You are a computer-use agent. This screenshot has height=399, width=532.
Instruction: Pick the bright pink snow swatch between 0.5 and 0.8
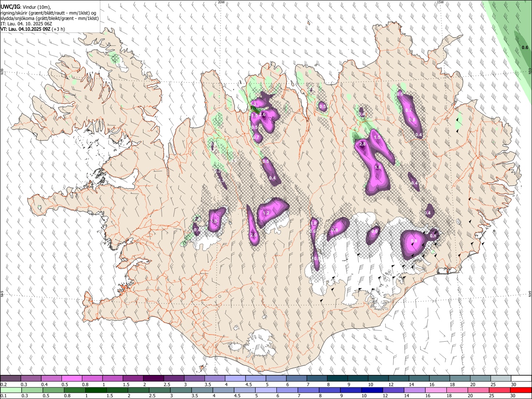click(x=72, y=378)
